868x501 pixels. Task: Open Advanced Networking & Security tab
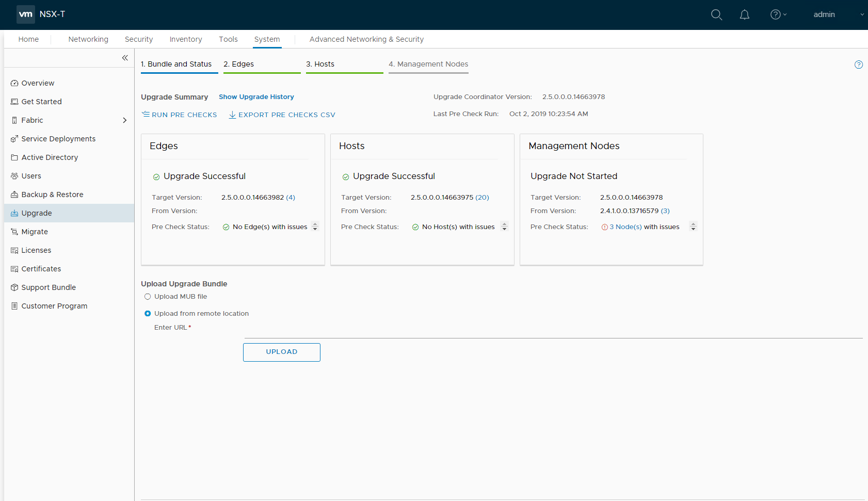point(366,39)
